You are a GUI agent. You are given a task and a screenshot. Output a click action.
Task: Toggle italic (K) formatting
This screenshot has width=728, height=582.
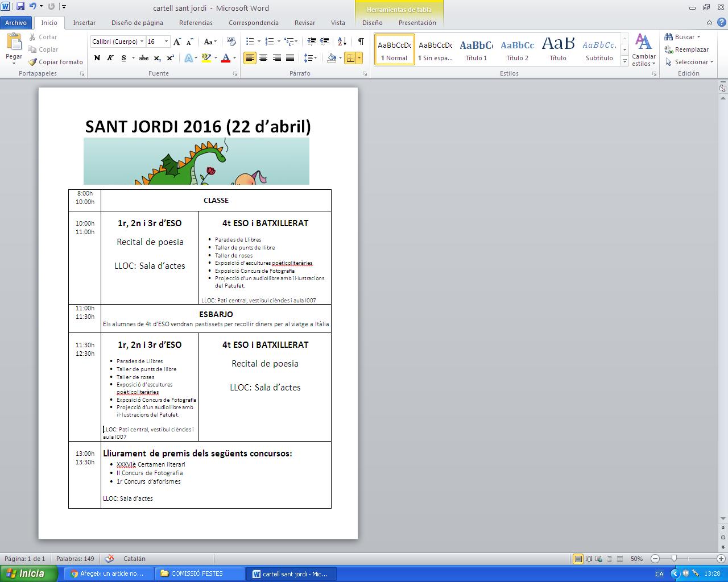click(x=110, y=58)
